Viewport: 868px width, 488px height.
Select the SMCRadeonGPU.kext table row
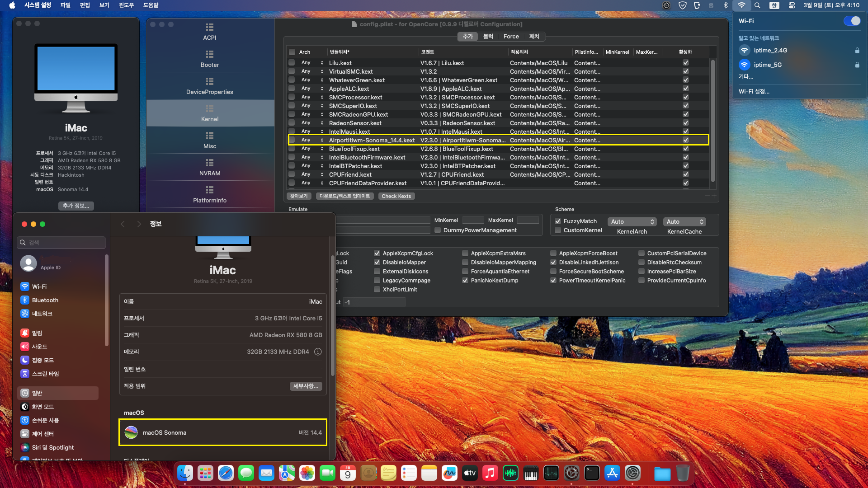tap(498, 114)
